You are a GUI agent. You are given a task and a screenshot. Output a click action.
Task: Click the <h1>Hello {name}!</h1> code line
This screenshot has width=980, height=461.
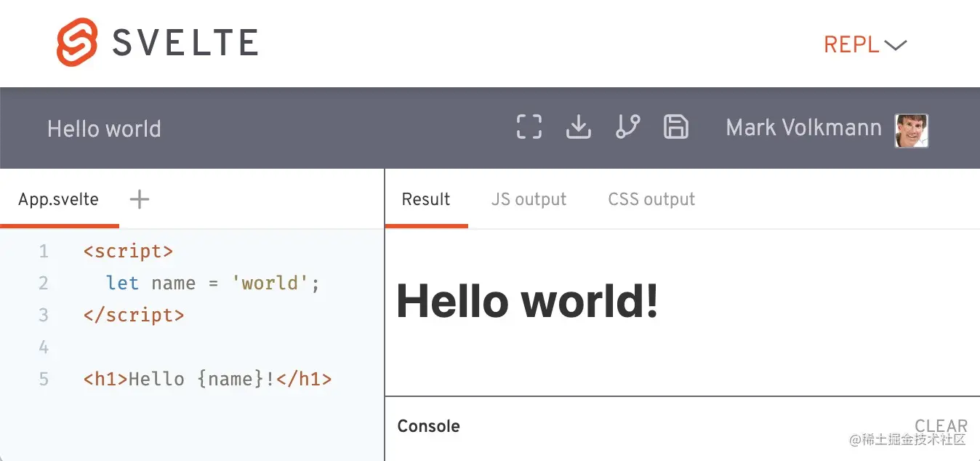pos(208,379)
